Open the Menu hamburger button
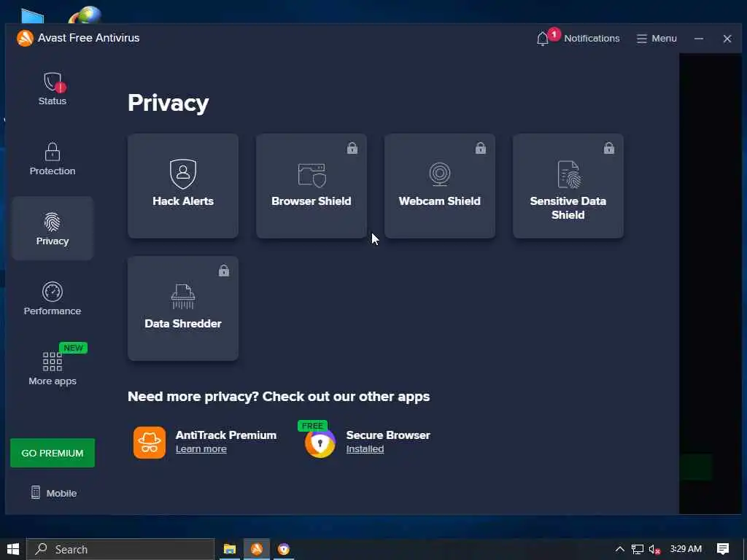Screen dimensions: 747x560 click(x=657, y=39)
